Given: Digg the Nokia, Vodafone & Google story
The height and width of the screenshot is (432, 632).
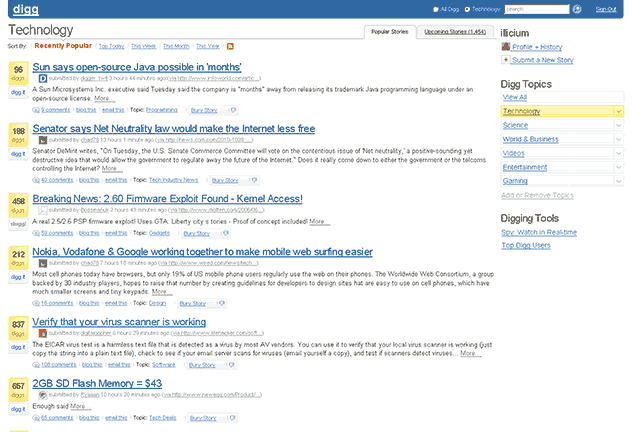Looking at the screenshot, I should click(18, 277).
